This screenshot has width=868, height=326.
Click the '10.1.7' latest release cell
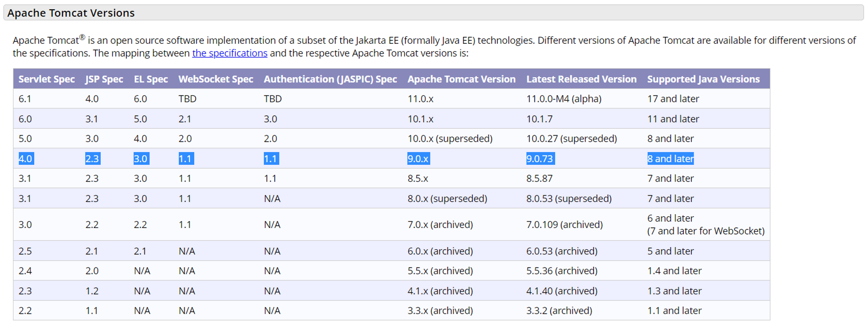(539, 119)
